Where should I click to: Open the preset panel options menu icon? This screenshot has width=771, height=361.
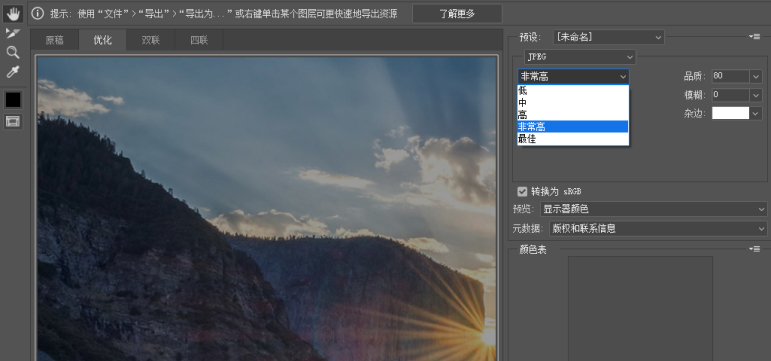point(754,36)
